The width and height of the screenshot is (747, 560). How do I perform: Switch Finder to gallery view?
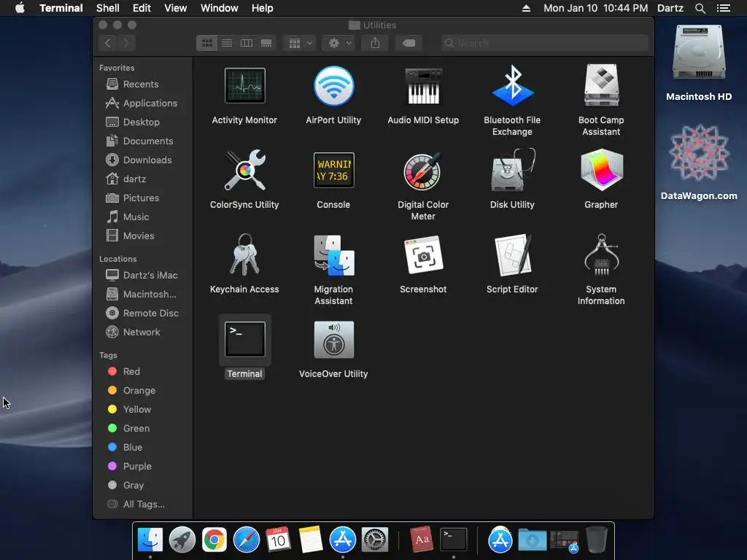[x=266, y=43]
